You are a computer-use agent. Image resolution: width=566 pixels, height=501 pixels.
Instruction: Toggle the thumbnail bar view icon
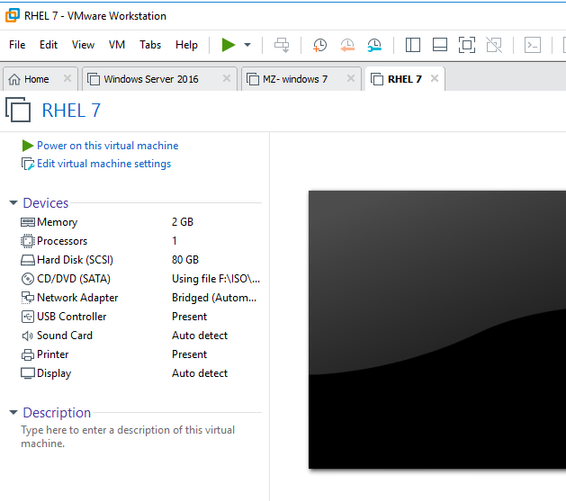(x=440, y=45)
